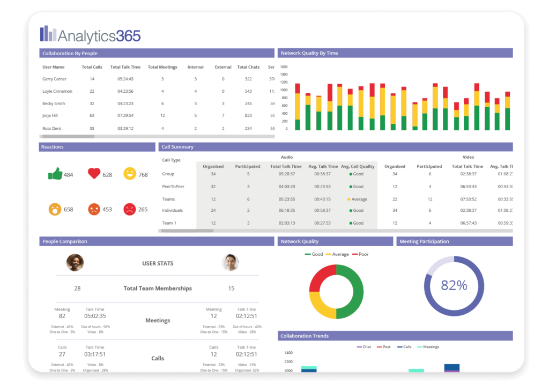Click the red heart reaction icon
The height and width of the screenshot is (392, 549).
click(94, 174)
